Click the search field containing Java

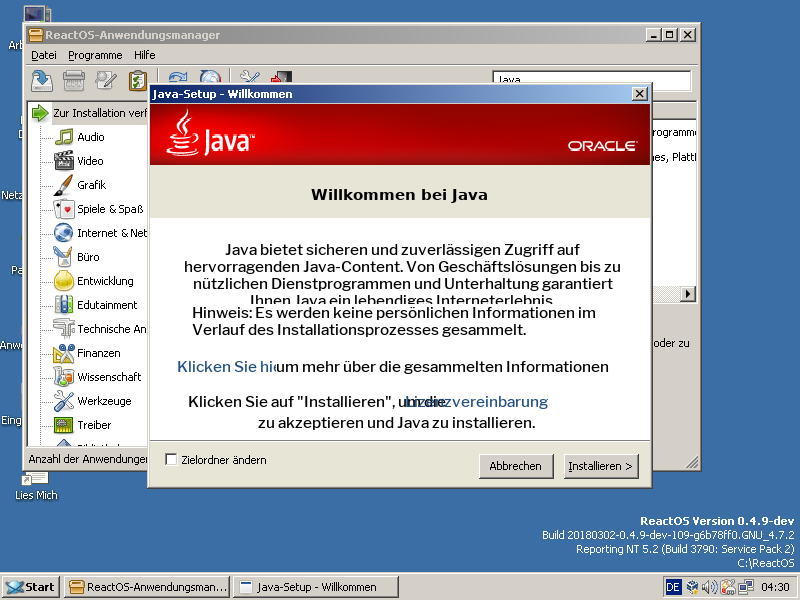[591, 80]
